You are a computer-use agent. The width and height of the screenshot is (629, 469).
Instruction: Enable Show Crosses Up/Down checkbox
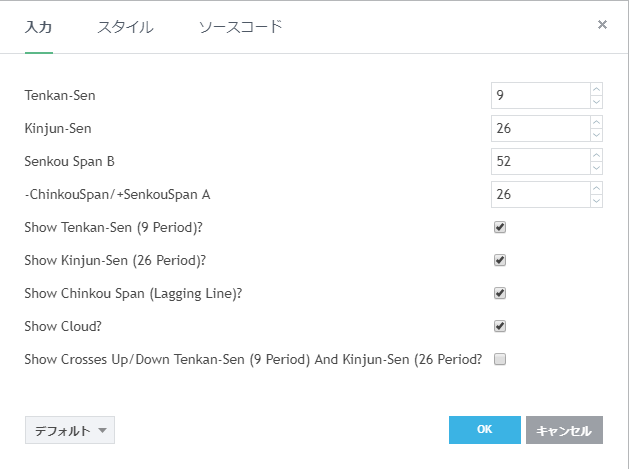(500, 359)
